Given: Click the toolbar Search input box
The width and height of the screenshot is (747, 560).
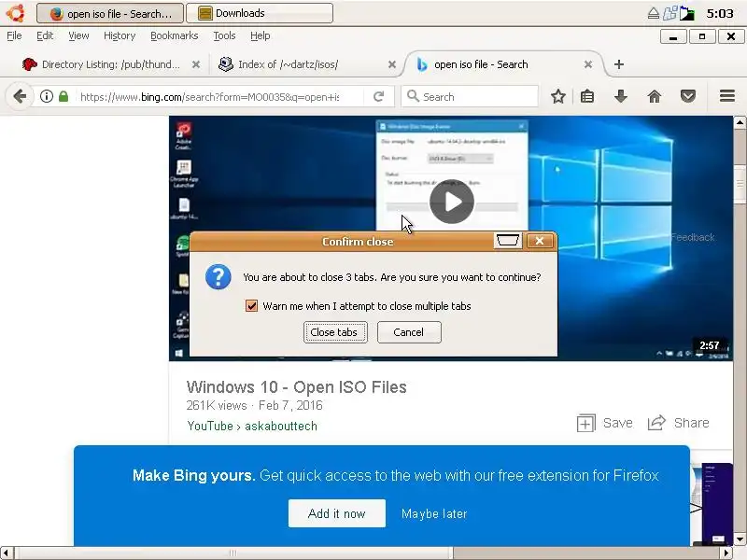Looking at the screenshot, I should click(x=470, y=97).
